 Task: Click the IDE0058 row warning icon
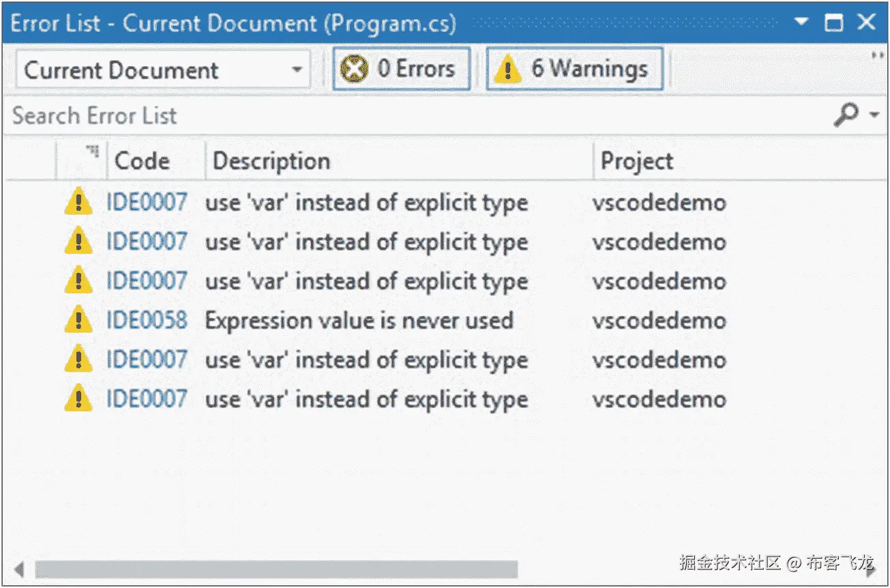coord(78,320)
